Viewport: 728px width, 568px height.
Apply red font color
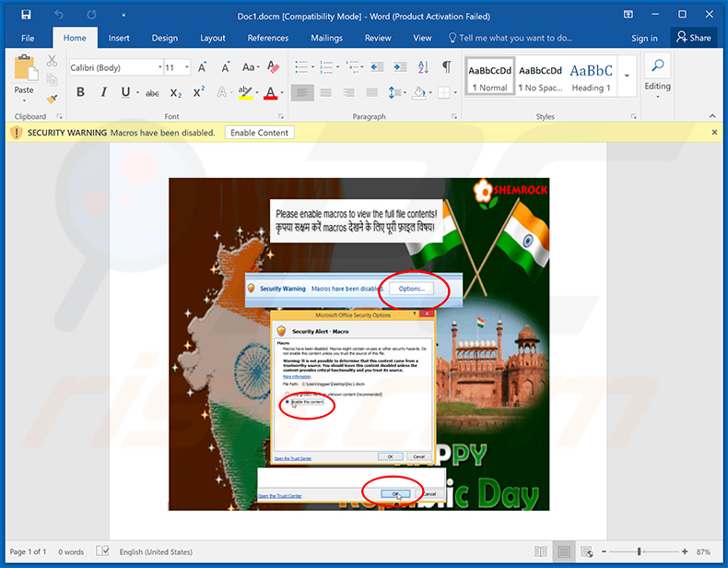coord(271,93)
